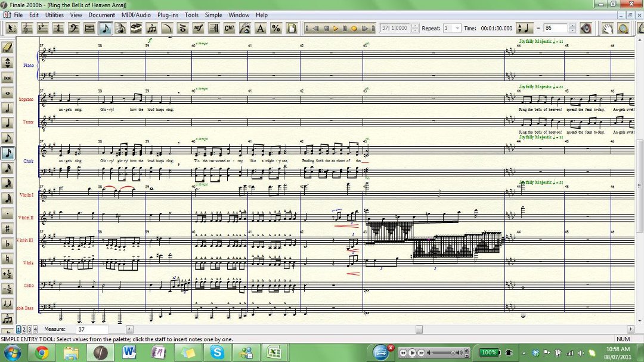Toggle tie tool in Simple Entry palette

tap(7, 304)
